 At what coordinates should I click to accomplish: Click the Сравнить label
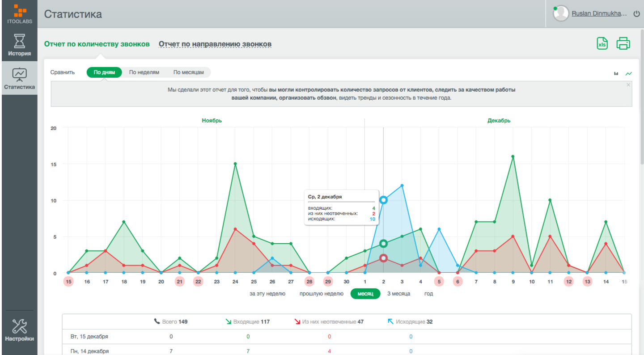[63, 72]
